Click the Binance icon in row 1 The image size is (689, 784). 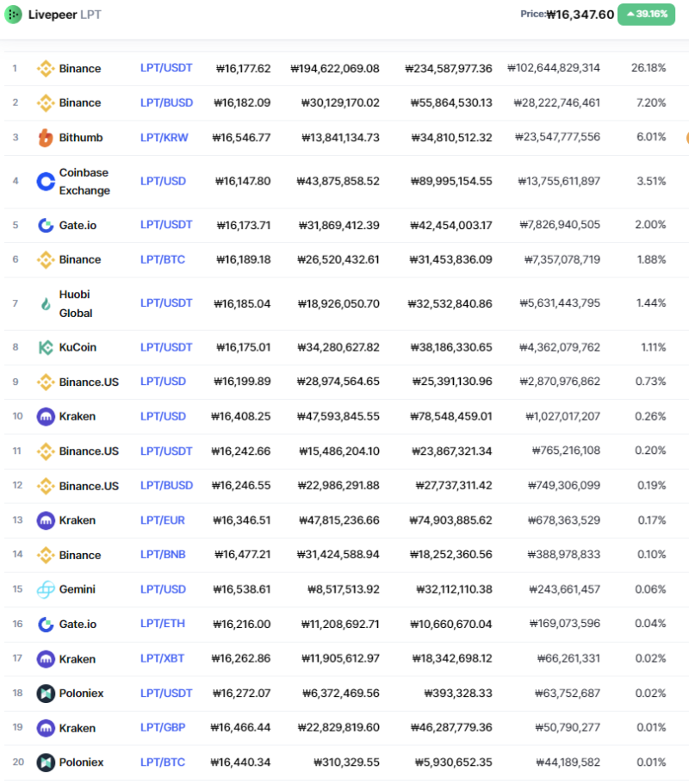click(x=46, y=69)
